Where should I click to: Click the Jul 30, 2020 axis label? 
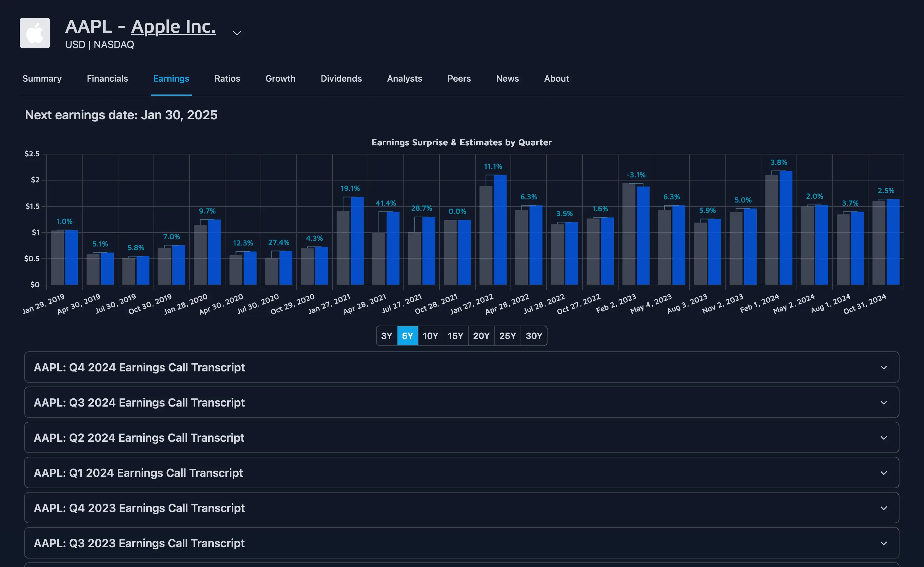click(x=258, y=304)
